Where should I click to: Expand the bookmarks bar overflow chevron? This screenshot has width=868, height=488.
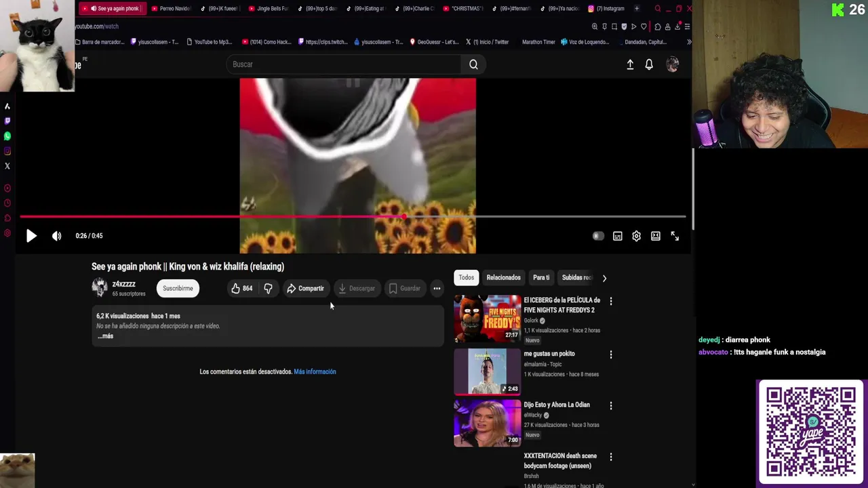pyautogui.click(x=689, y=42)
